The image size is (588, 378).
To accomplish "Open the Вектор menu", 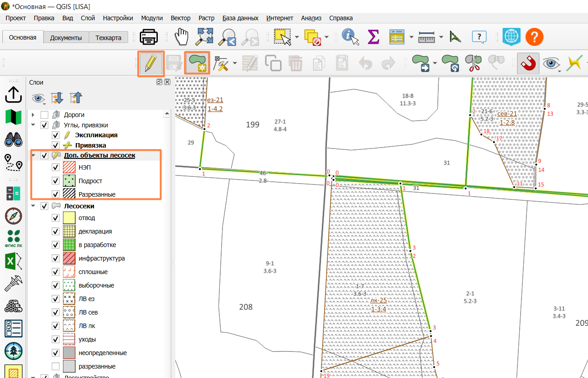I will pos(180,18).
